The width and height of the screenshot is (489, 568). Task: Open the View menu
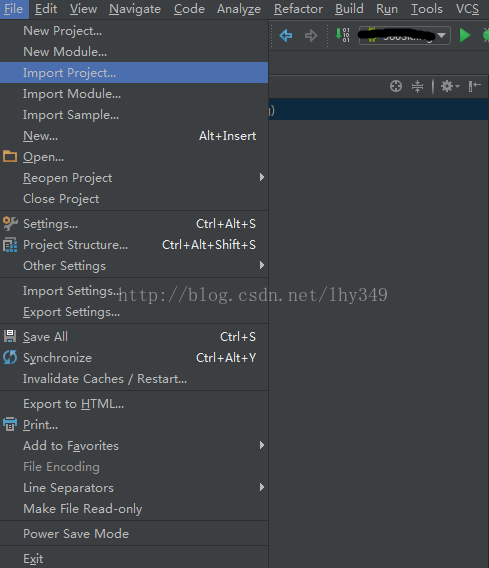(83, 9)
